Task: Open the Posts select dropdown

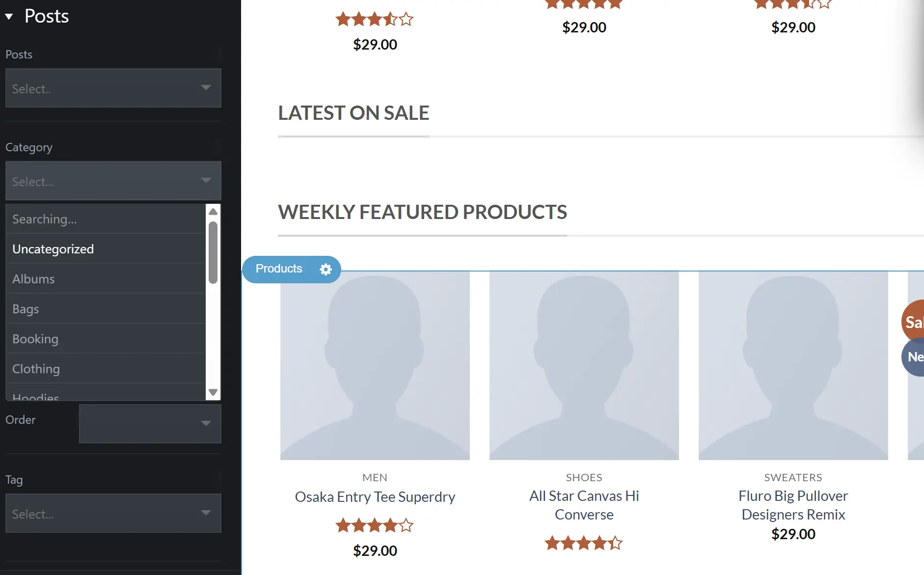Action: pos(113,88)
